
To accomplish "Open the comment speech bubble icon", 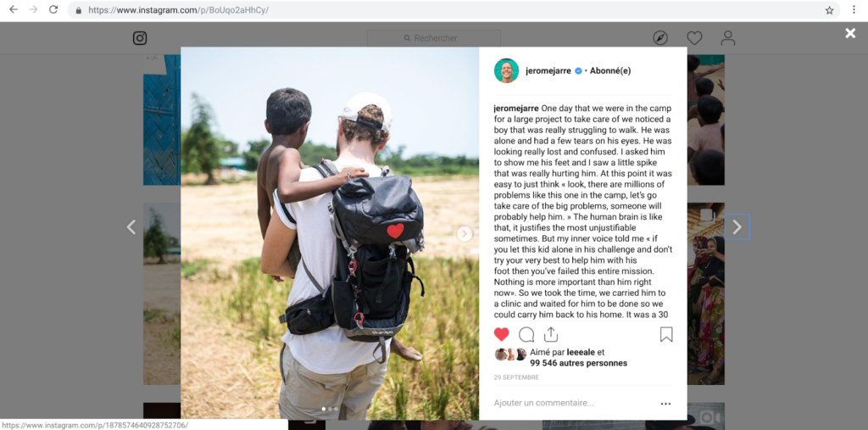I will tap(526, 335).
